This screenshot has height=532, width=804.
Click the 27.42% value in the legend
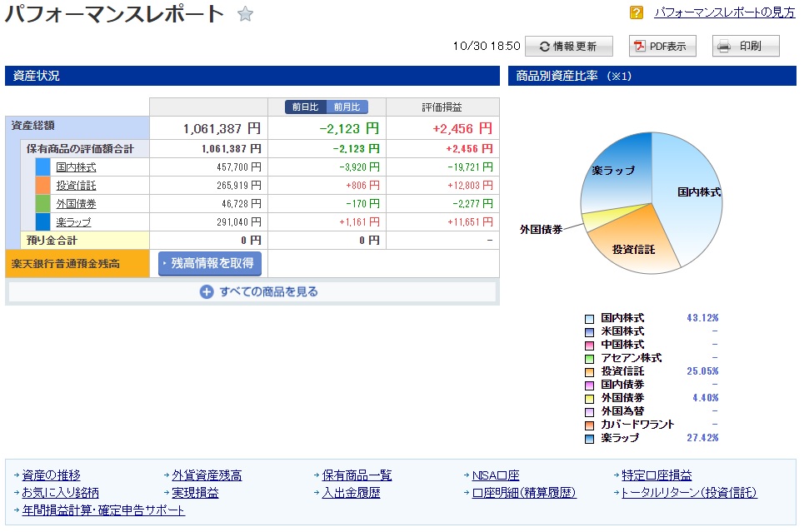pos(702,438)
